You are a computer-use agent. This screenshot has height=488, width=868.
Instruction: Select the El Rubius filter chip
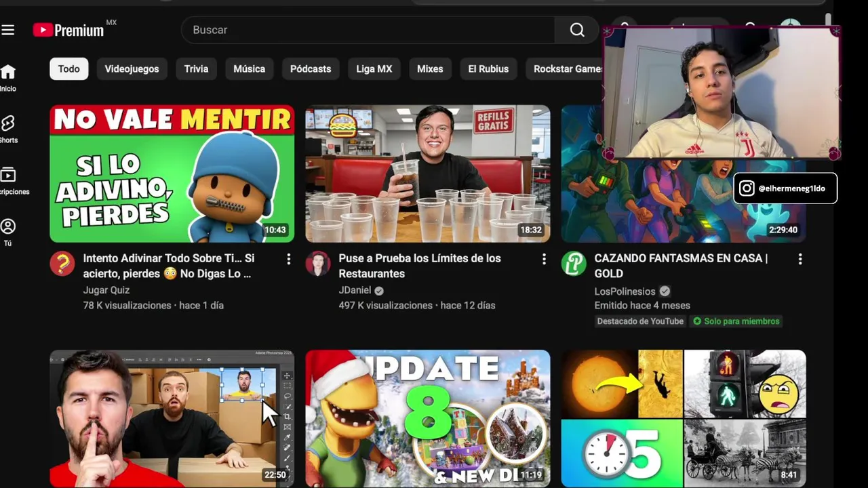[x=488, y=69]
